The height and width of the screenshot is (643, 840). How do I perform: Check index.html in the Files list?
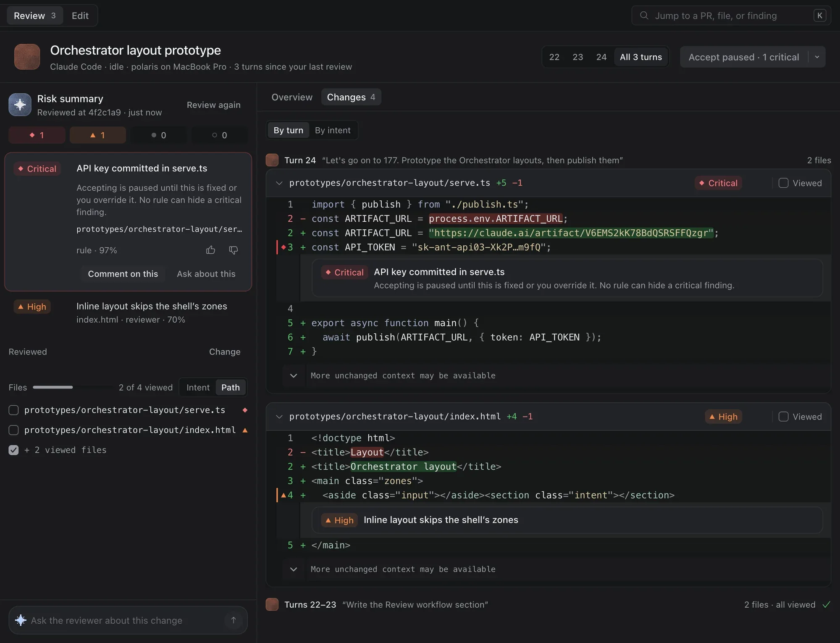13,430
